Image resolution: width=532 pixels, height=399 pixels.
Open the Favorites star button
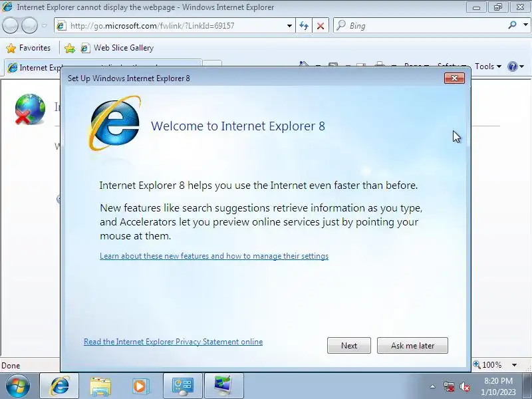[28, 48]
